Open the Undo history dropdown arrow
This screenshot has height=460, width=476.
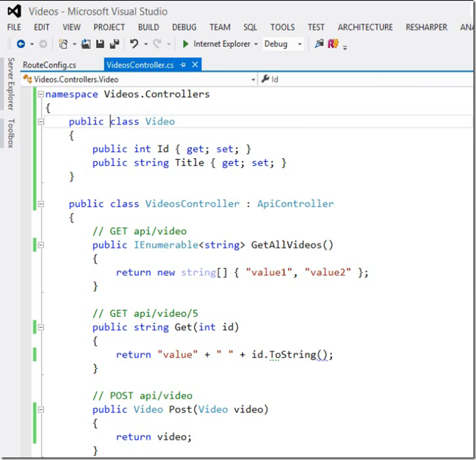146,44
